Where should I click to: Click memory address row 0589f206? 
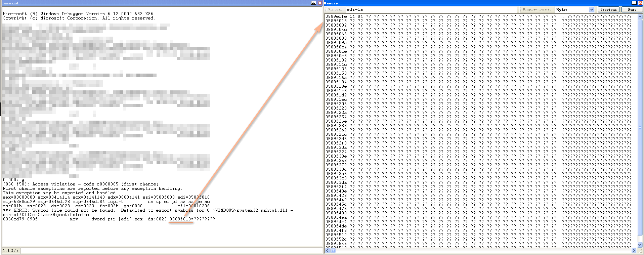click(x=478, y=104)
